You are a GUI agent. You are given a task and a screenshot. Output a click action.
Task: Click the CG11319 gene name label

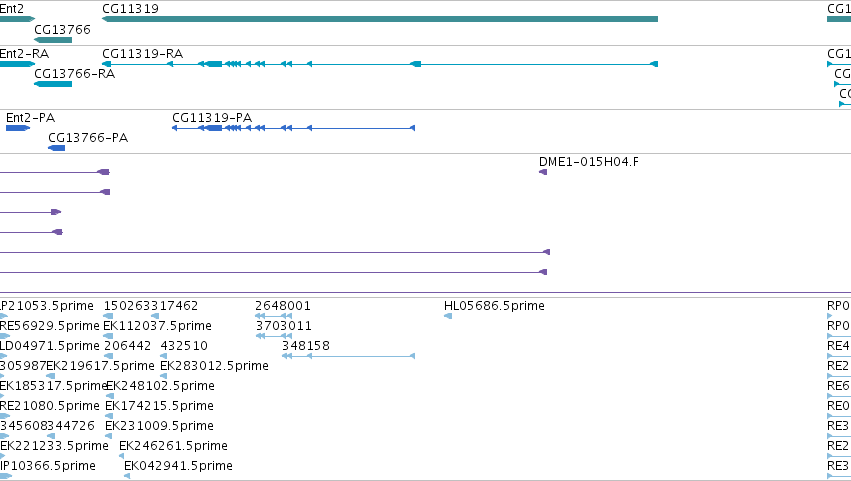130,9
